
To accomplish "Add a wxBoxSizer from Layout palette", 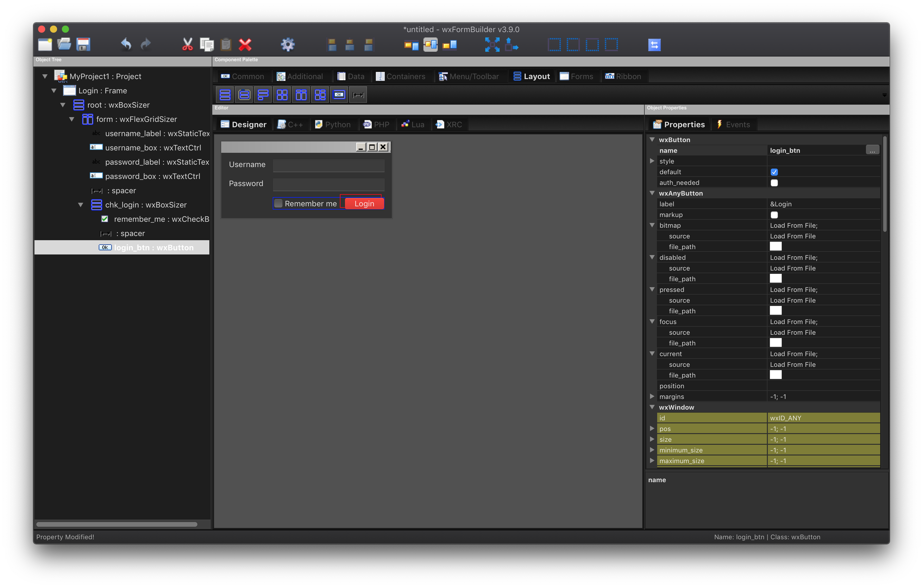I will pyautogui.click(x=225, y=95).
